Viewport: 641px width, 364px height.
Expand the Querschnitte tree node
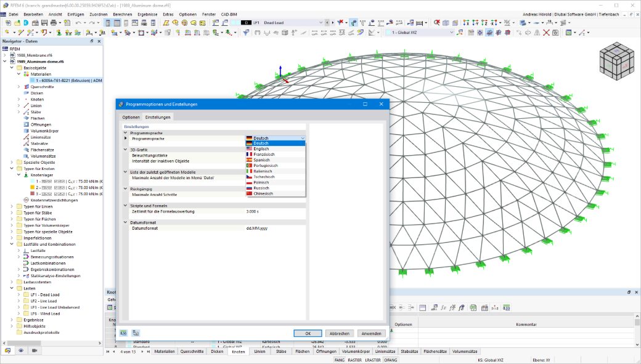point(18,87)
